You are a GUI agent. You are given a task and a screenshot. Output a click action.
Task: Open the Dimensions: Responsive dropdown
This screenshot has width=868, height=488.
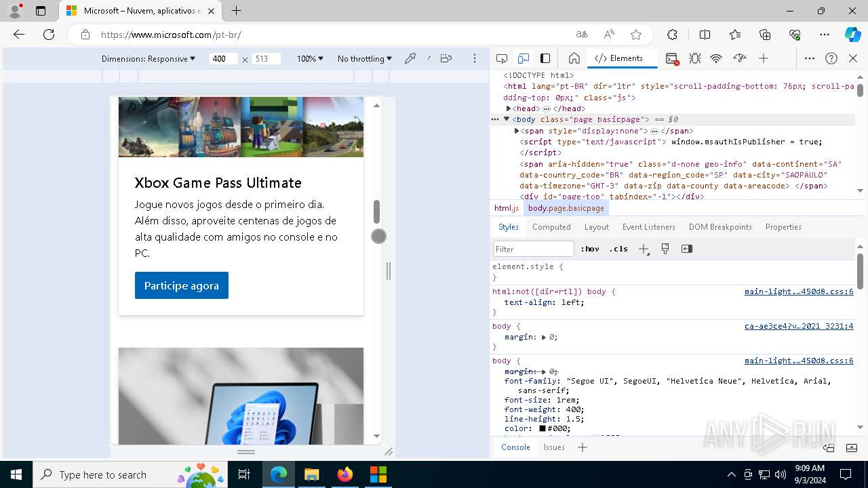click(149, 59)
